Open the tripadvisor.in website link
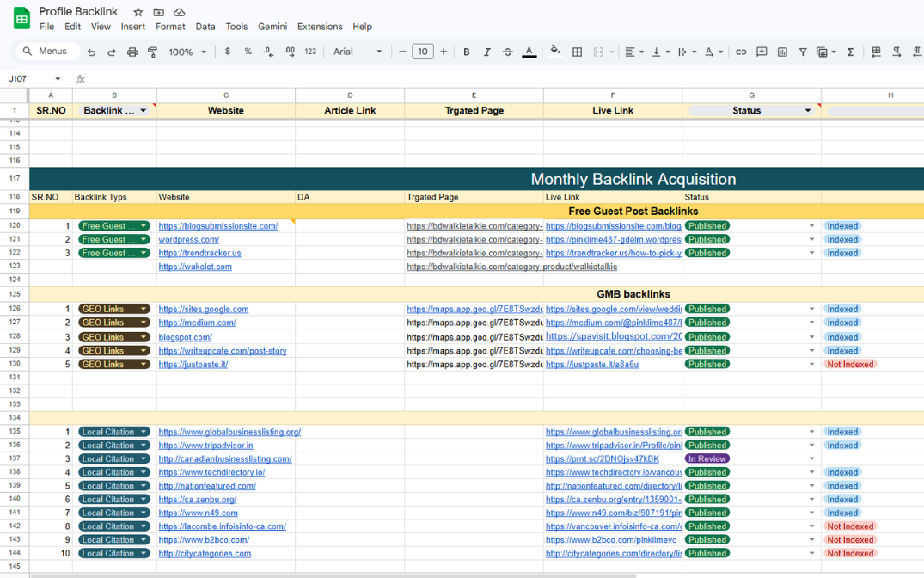The width and height of the screenshot is (924, 578). (x=205, y=446)
